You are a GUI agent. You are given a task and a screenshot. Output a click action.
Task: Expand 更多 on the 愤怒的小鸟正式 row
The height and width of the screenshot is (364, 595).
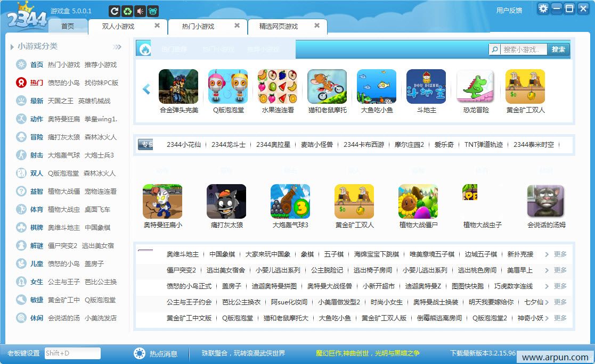560,286
